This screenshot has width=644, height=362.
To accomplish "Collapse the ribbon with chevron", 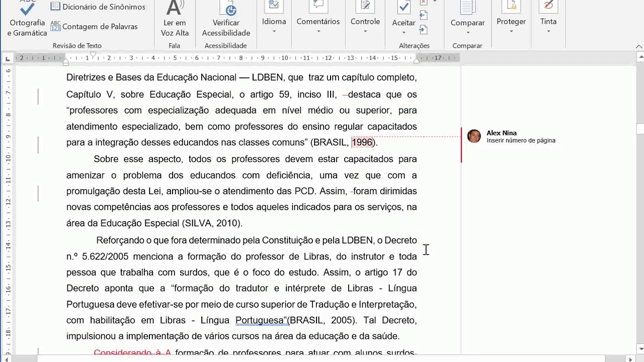I will pos(639,46).
